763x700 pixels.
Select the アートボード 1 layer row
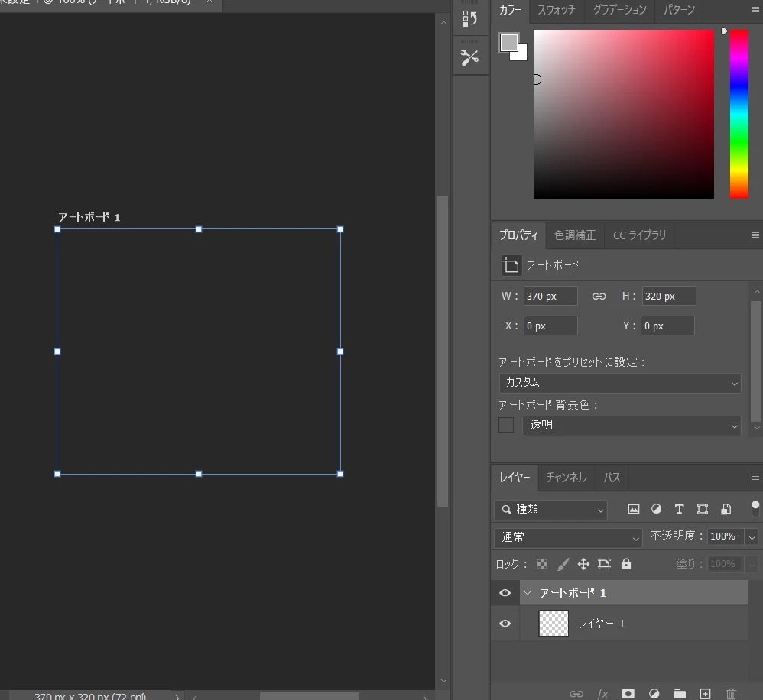(x=634, y=593)
